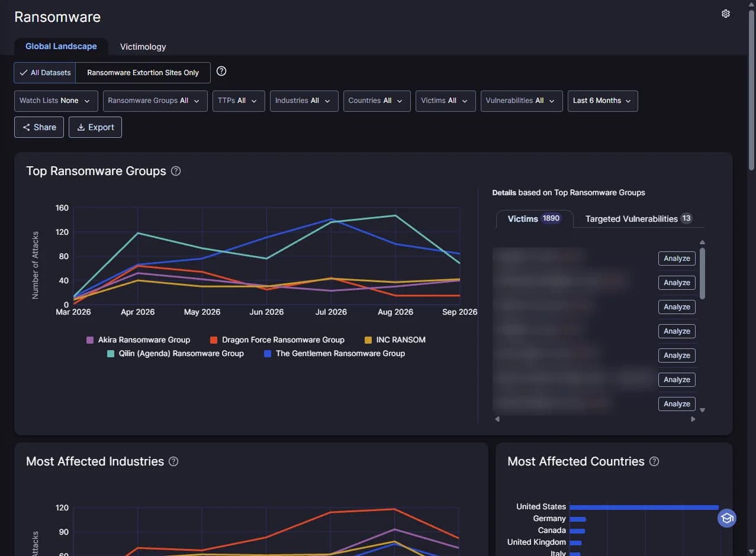Open the Victimology tab
The image size is (756, 556).
coord(143,47)
